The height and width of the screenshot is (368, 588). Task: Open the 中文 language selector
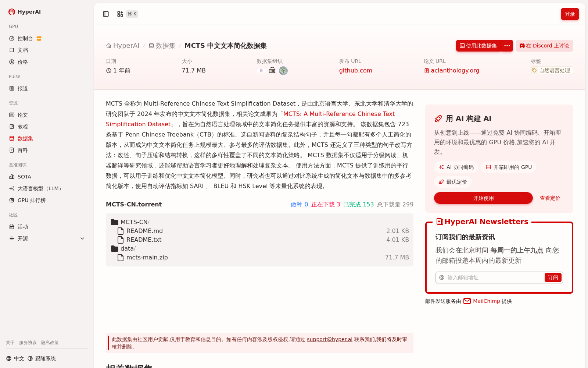15,358
